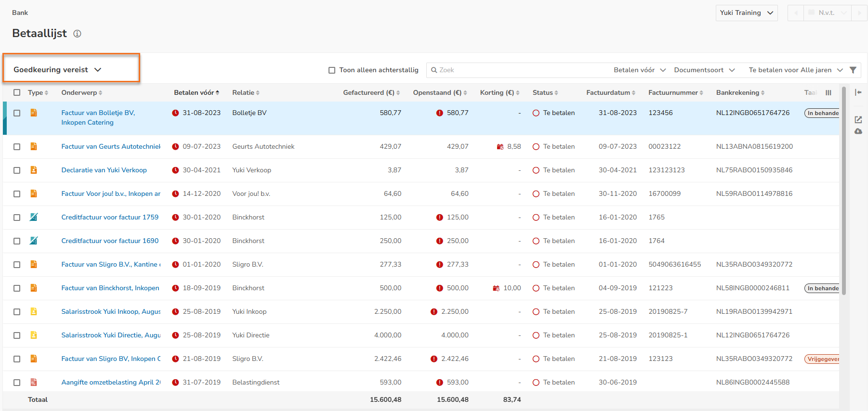Click the Bolletje BV invoice document icon

pos(34,113)
